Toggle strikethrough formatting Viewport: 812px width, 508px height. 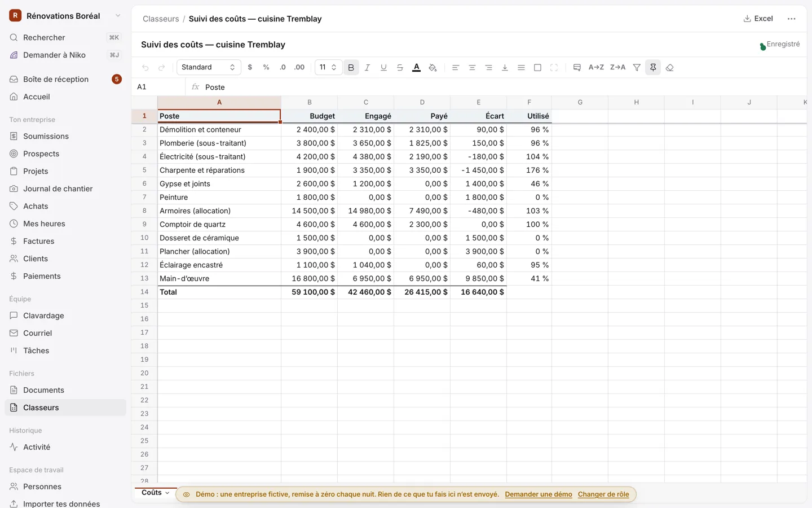[x=400, y=68]
